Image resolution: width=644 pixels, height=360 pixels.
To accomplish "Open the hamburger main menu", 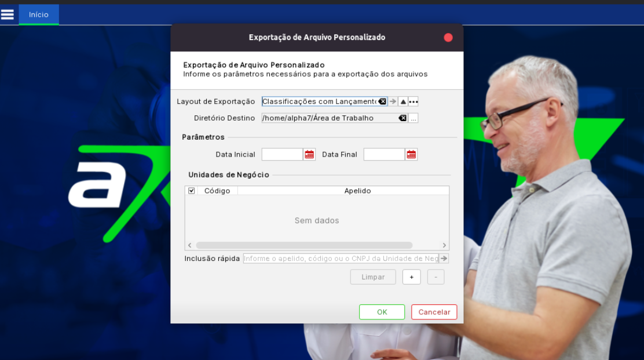I will click(x=8, y=14).
